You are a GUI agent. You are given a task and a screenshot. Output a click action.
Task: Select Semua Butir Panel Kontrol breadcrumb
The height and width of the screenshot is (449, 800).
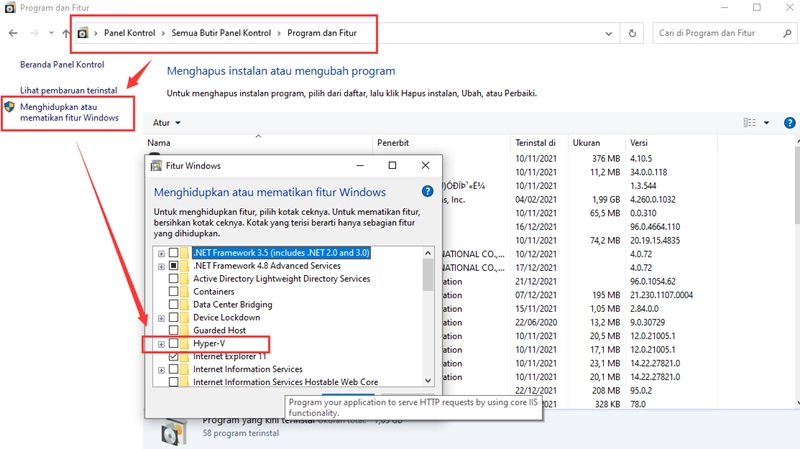[221, 33]
